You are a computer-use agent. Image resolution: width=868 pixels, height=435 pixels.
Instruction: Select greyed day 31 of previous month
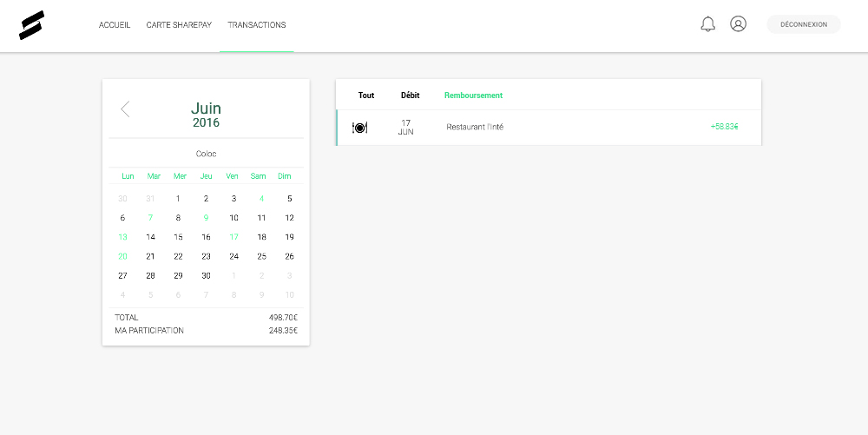click(150, 199)
